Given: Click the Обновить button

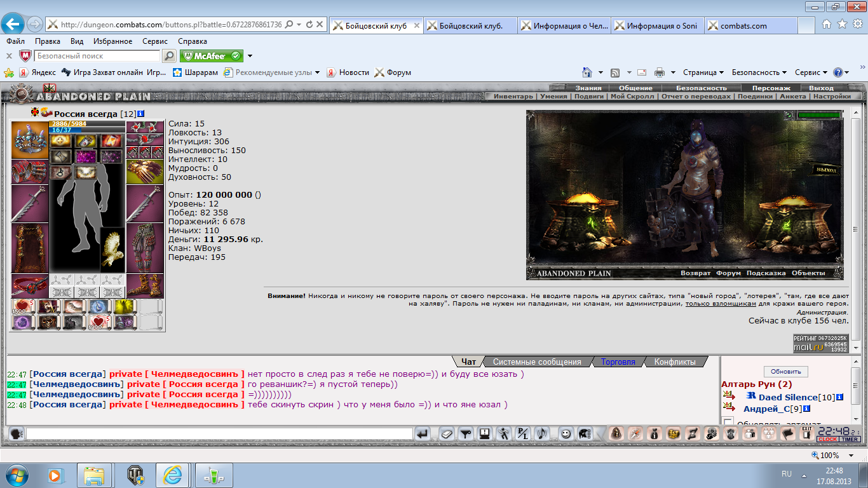Looking at the screenshot, I should tap(786, 372).
